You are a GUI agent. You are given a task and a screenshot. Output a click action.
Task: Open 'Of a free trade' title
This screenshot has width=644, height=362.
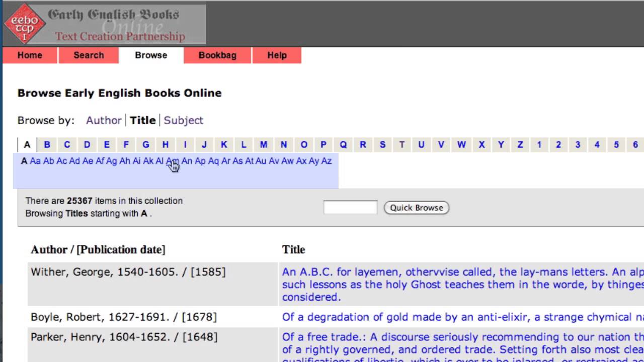click(463, 346)
